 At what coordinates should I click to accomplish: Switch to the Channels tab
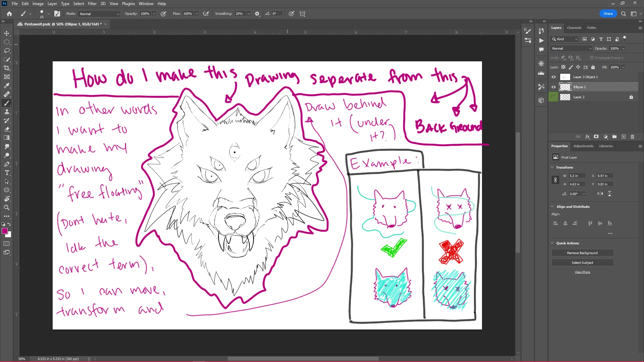pyautogui.click(x=574, y=28)
